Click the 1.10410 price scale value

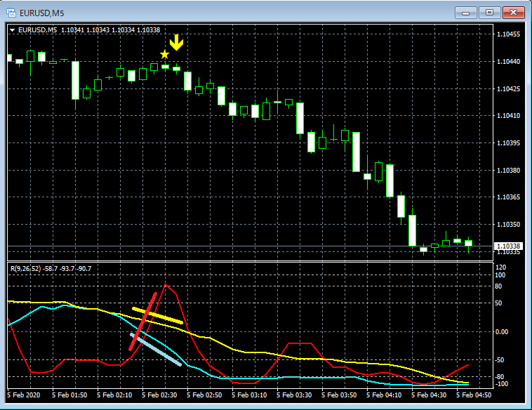click(x=508, y=116)
